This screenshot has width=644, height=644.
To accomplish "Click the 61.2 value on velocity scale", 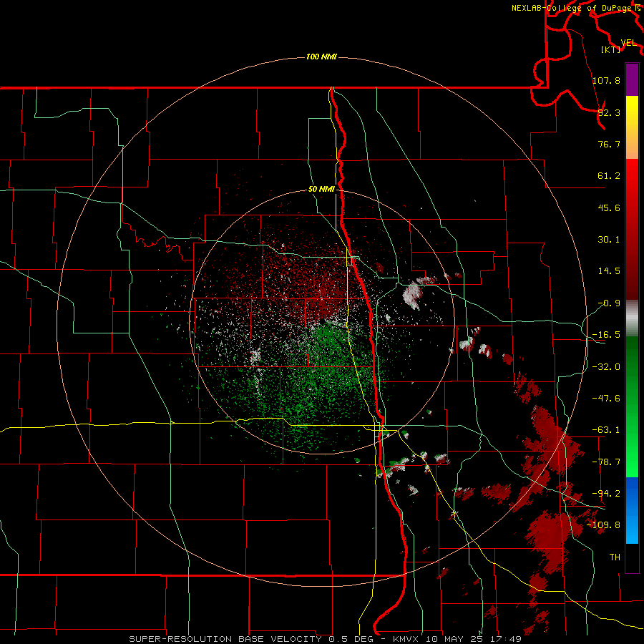I will 609,176.
